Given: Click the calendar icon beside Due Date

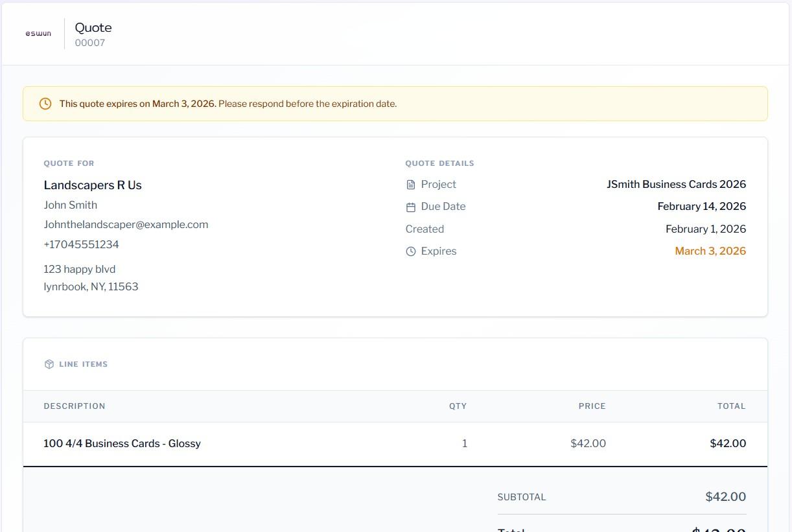Looking at the screenshot, I should coord(411,206).
